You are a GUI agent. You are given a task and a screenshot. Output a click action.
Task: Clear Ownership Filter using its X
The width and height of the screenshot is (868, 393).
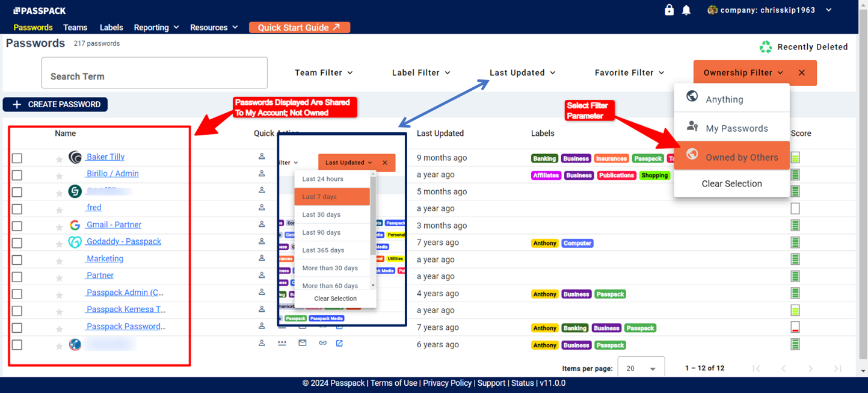pos(802,73)
